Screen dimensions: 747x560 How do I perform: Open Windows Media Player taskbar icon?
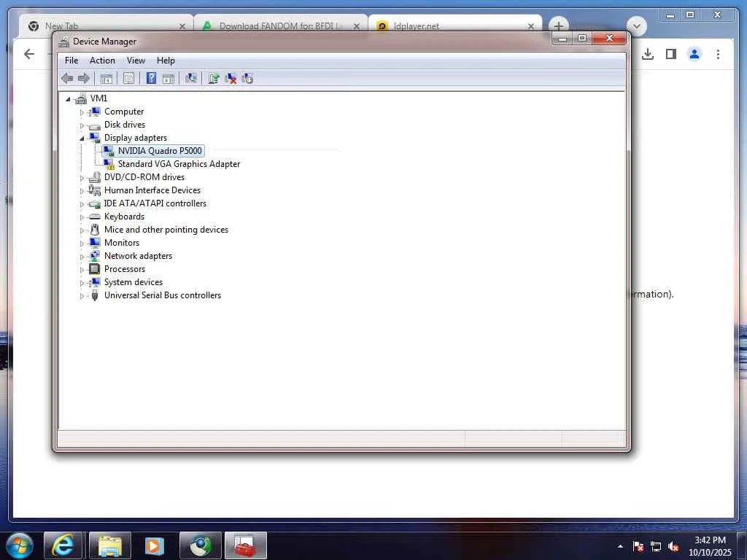pos(154,545)
